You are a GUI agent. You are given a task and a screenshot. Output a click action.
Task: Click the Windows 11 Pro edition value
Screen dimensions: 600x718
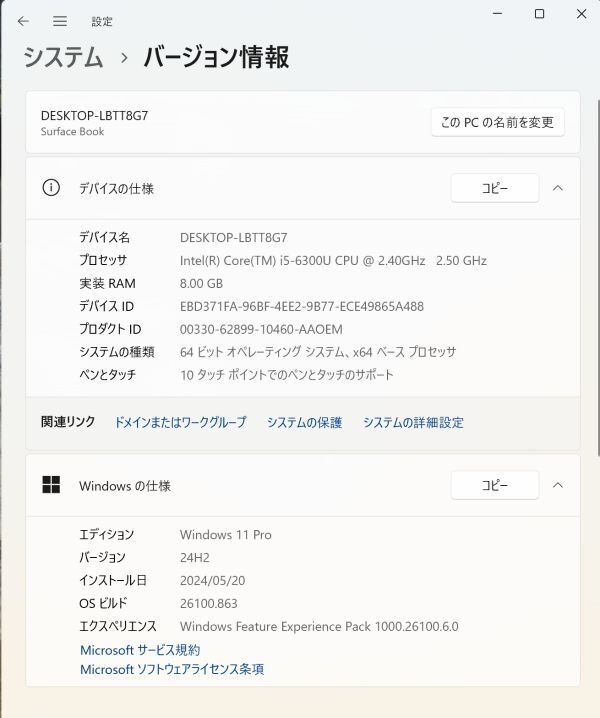pos(226,534)
